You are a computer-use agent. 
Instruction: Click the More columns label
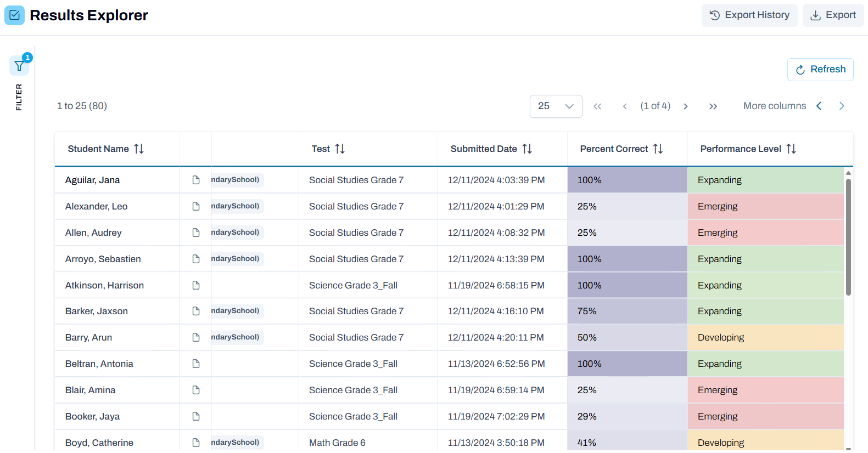(775, 106)
